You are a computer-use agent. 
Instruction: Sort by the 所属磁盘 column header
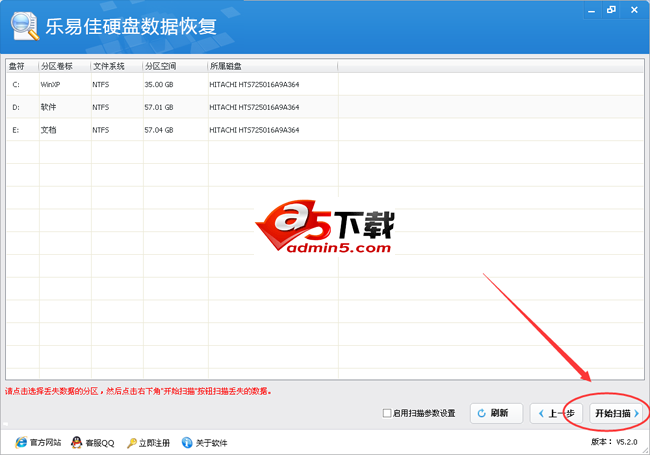273,66
